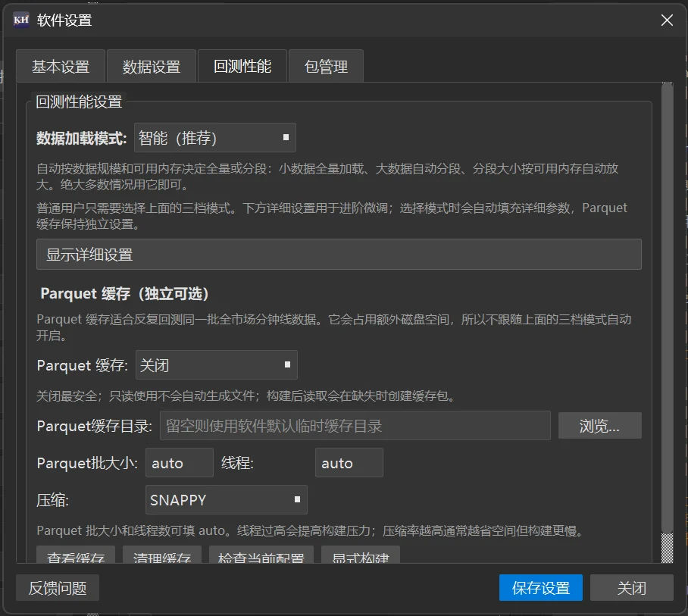Click the 反馈问题 button
The image size is (688, 616).
[58, 588]
